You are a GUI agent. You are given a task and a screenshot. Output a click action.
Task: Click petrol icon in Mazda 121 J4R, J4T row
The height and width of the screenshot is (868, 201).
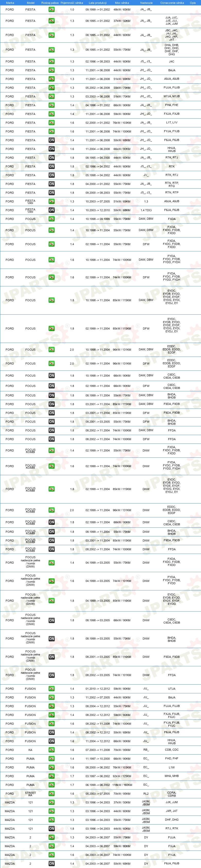click(51, 811)
